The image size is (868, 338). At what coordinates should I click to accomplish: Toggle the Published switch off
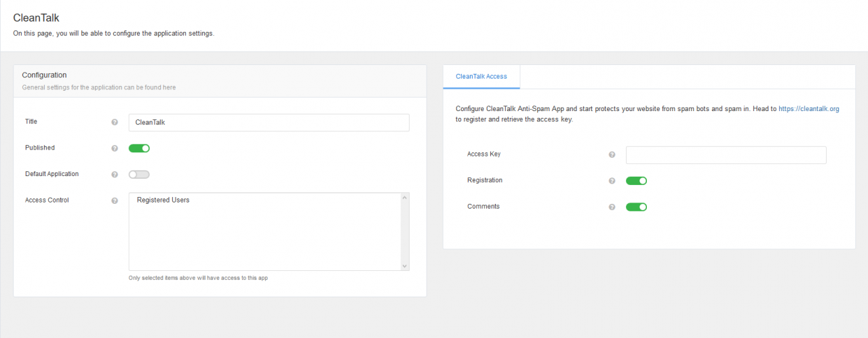tap(139, 148)
